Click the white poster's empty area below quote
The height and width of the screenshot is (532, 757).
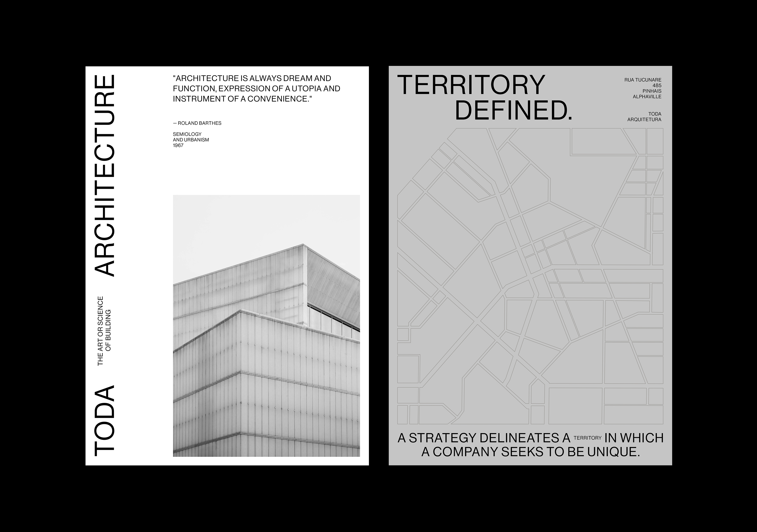(264, 171)
